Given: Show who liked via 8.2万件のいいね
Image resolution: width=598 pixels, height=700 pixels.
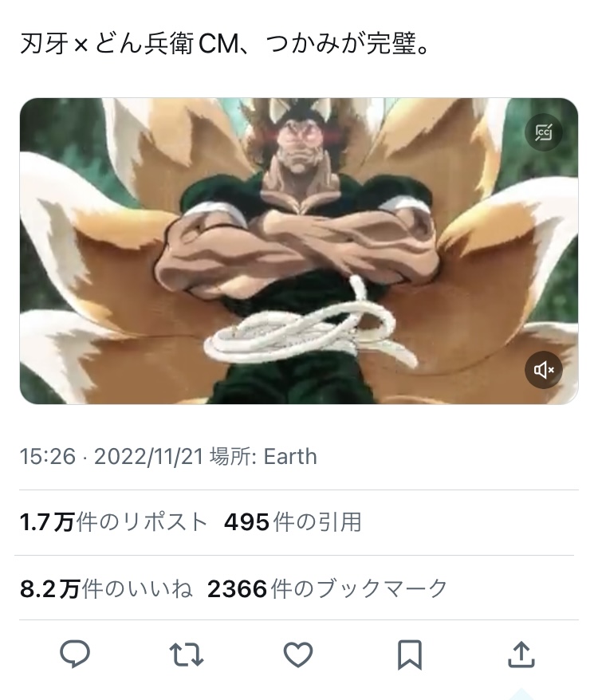Looking at the screenshot, I should point(106,588).
